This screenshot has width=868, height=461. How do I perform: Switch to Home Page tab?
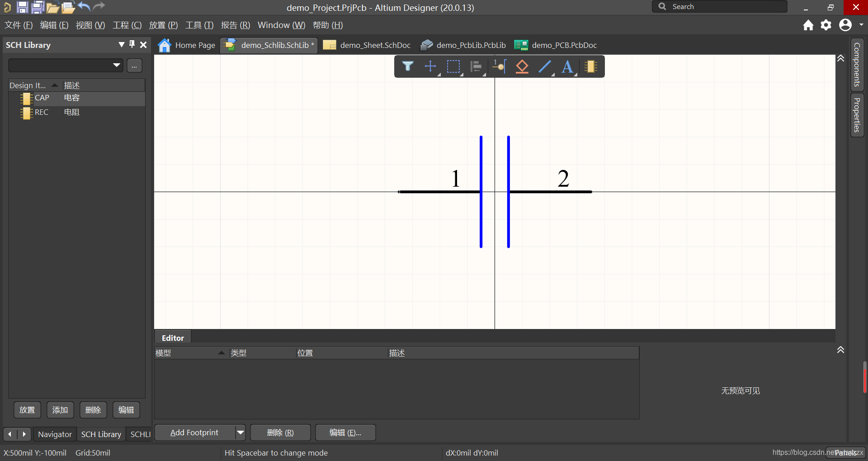(187, 45)
